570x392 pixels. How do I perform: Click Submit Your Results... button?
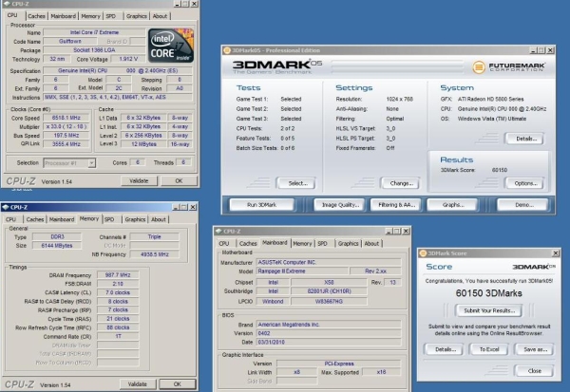[488, 310]
